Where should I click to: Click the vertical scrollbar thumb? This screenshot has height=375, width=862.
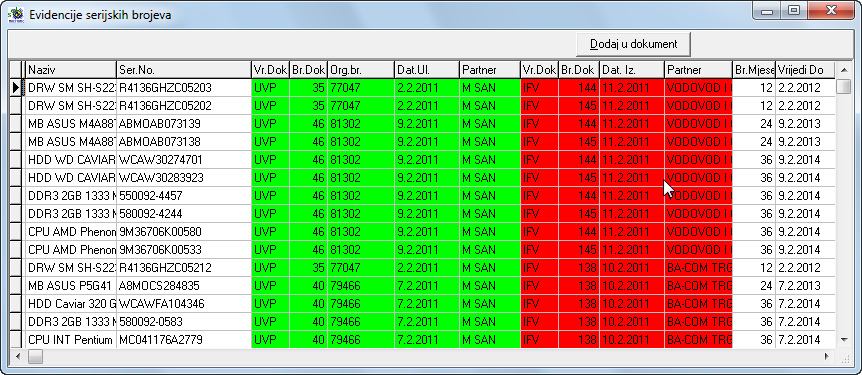pos(844,87)
